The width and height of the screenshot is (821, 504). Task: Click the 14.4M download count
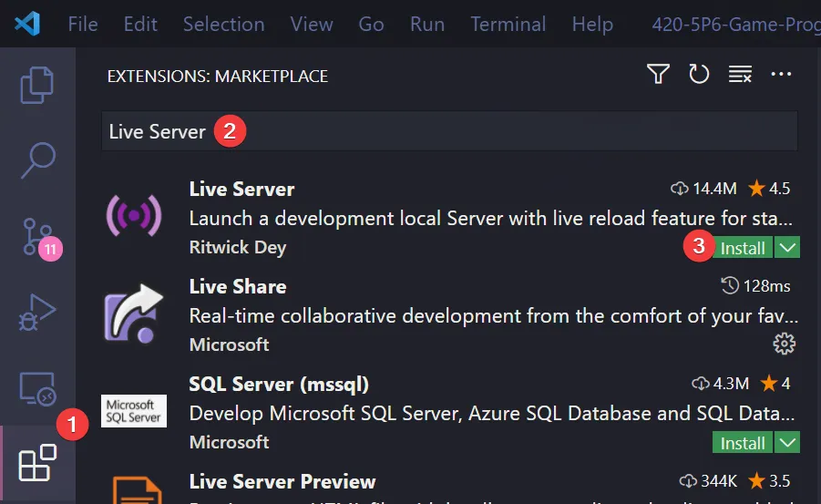(x=703, y=188)
